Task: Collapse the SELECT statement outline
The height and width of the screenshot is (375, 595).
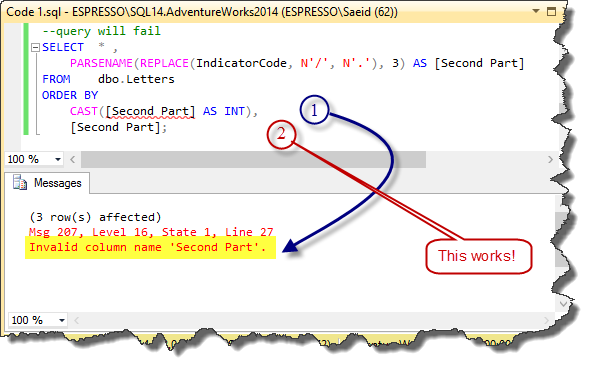Action: 35,47
